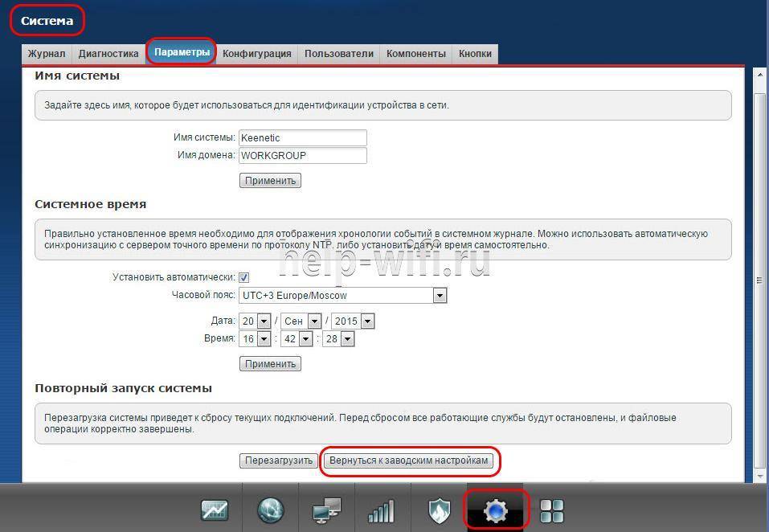Open the hour dropdown showing 16

coord(255,339)
